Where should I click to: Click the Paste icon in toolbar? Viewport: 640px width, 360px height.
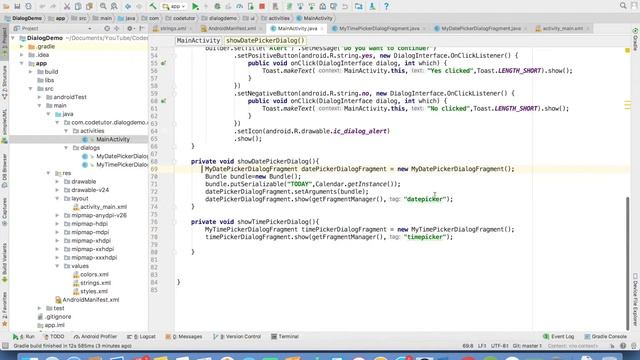pos(89,6)
